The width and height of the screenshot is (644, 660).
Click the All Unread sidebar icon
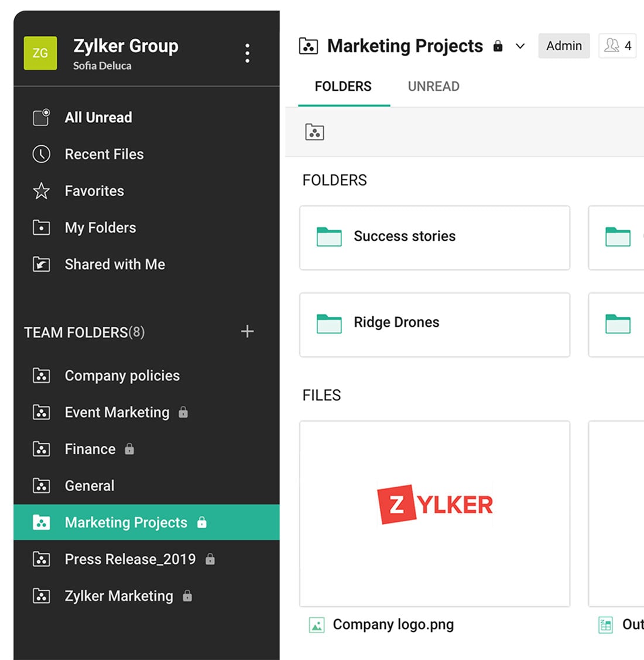[41, 117]
